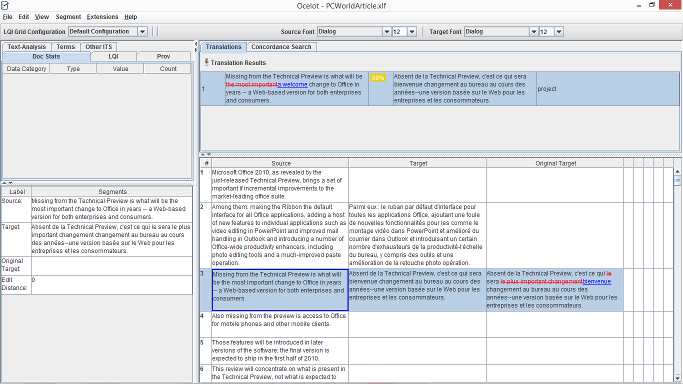
Task: Expand the Target Font size dropdown
Action: [559, 32]
